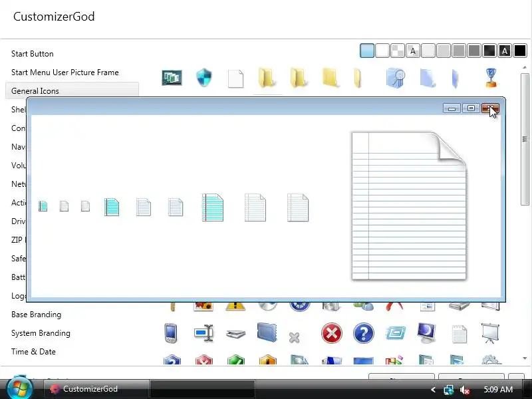
Task: Select the red circle error X icon
Action: point(331,333)
